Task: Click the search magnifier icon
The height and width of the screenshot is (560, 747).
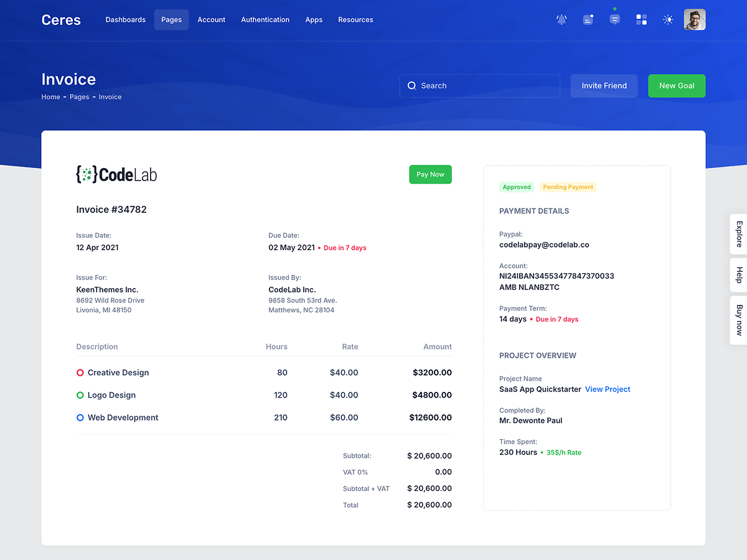Action: [411, 86]
